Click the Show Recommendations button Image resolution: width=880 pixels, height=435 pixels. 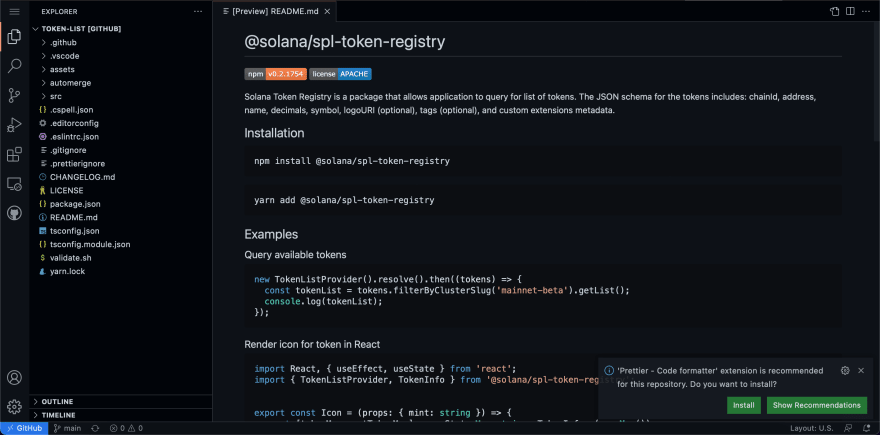(x=817, y=405)
